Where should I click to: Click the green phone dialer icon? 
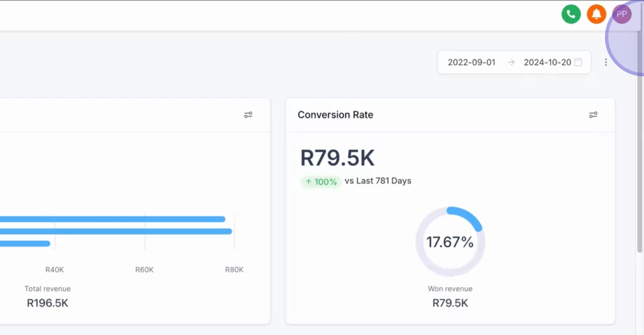(x=571, y=14)
